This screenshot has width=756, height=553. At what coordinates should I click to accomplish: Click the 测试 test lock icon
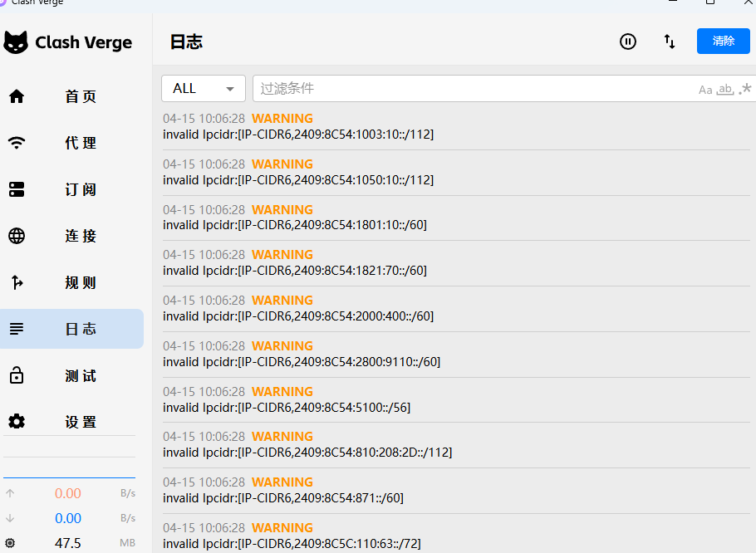point(17,376)
